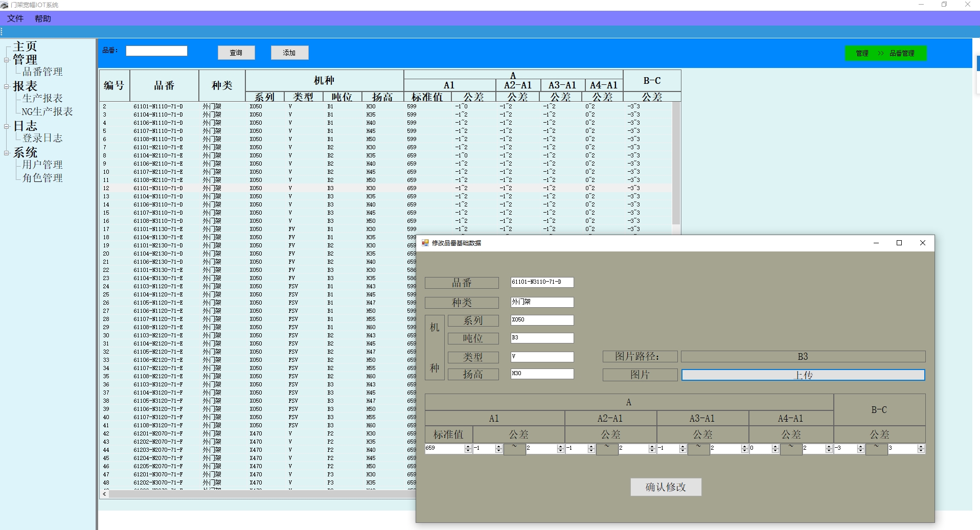Image resolution: width=980 pixels, height=530 pixels.
Task: Focus the dialog 品番 field 61101-N3110-71-D
Action: click(542, 282)
